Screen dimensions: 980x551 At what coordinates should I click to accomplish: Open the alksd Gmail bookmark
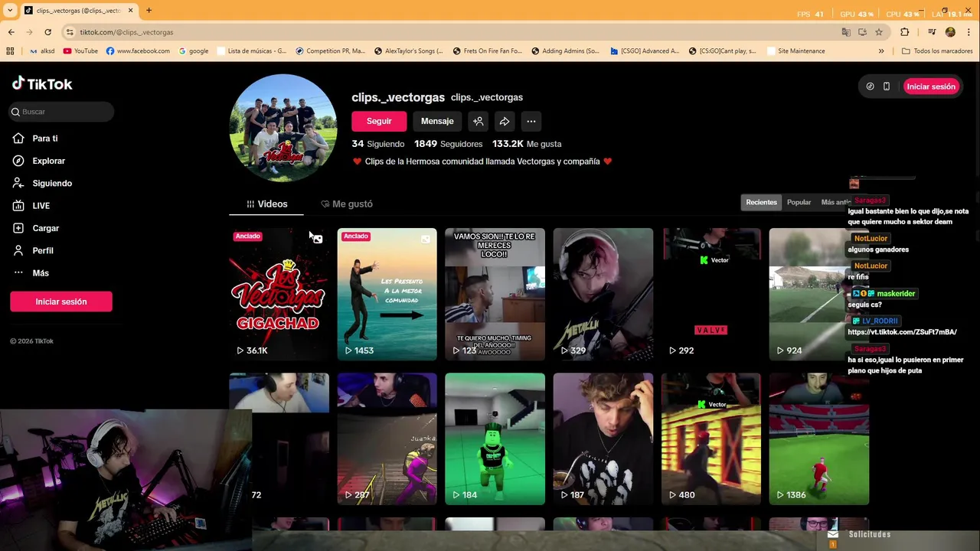42,51
